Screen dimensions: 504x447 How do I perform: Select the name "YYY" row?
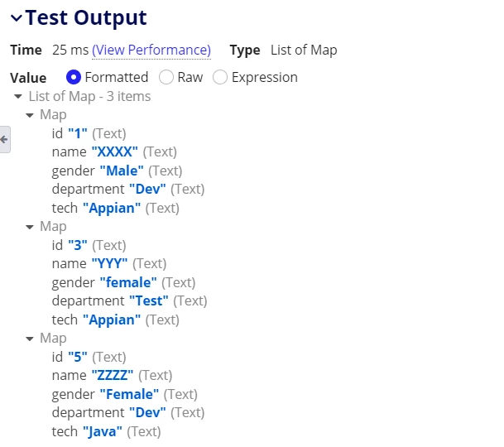[109, 264]
